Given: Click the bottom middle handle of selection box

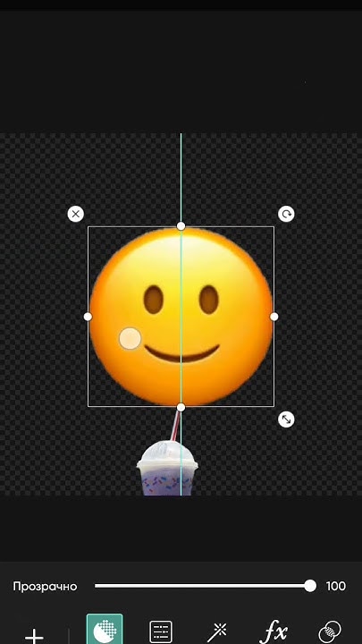Looking at the screenshot, I should click(181, 407).
